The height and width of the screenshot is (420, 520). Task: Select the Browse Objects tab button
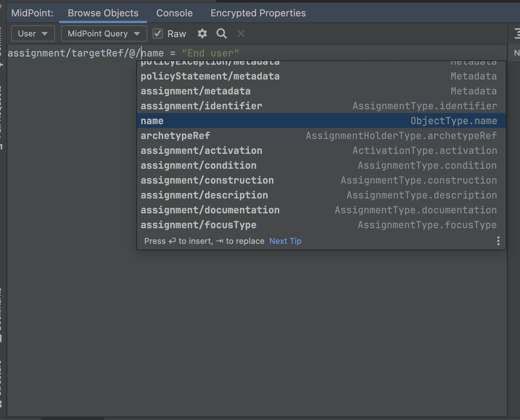pos(103,13)
